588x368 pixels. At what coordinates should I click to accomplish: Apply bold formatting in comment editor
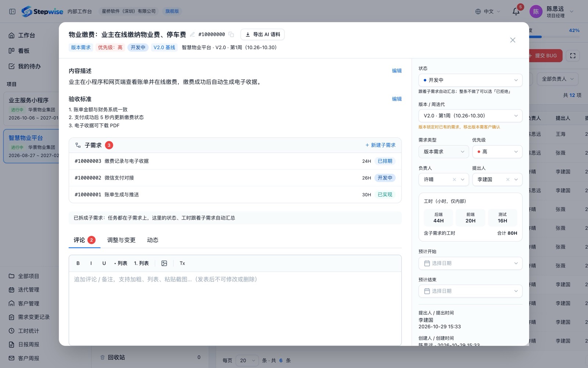(78, 263)
